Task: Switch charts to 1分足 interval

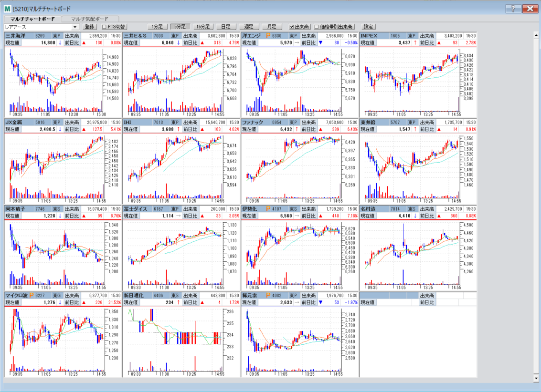Action: pos(157,27)
